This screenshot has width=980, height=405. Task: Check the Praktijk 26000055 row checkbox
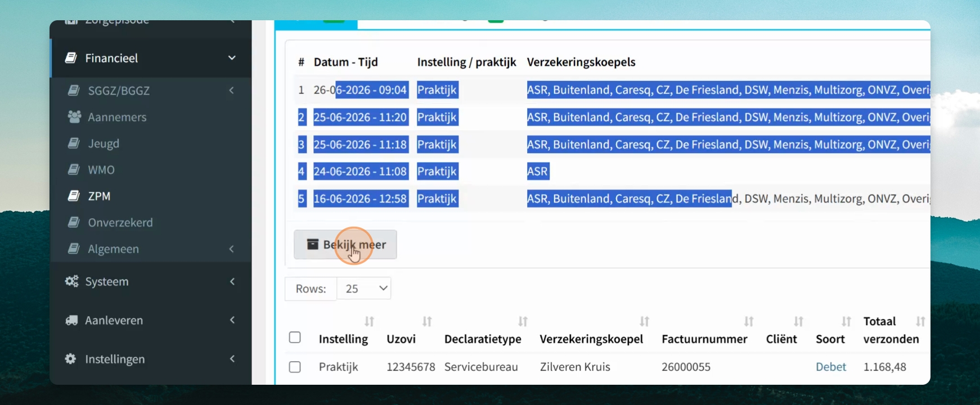tap(295, 367)
